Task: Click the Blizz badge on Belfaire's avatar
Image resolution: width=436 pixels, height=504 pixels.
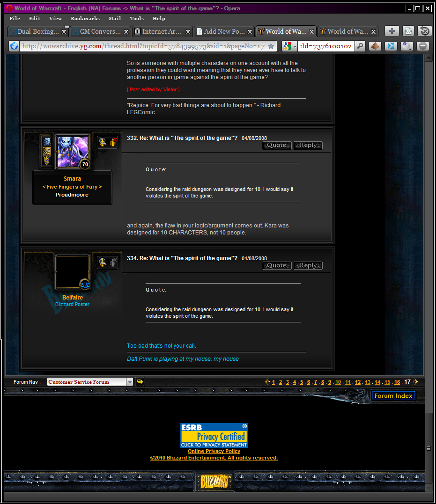Action: click(85, 285)
